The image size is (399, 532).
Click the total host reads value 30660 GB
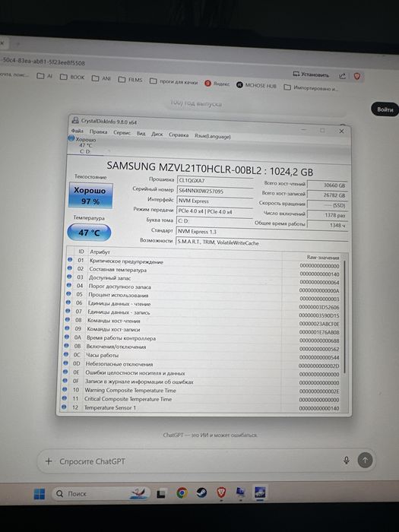click(328, 185)
